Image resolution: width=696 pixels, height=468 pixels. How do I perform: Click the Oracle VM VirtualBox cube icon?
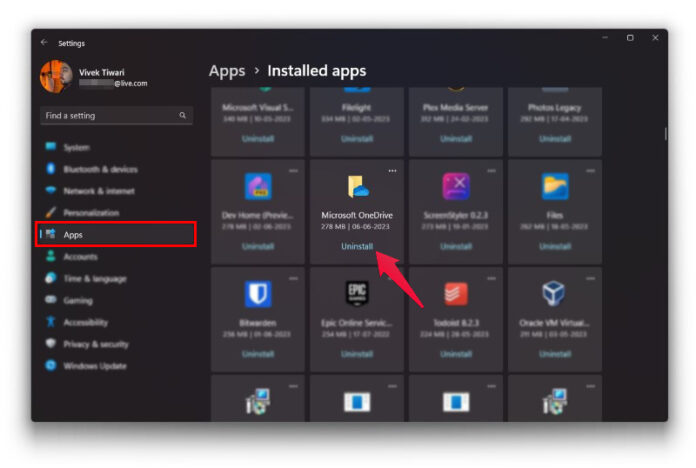pos(554,293)
